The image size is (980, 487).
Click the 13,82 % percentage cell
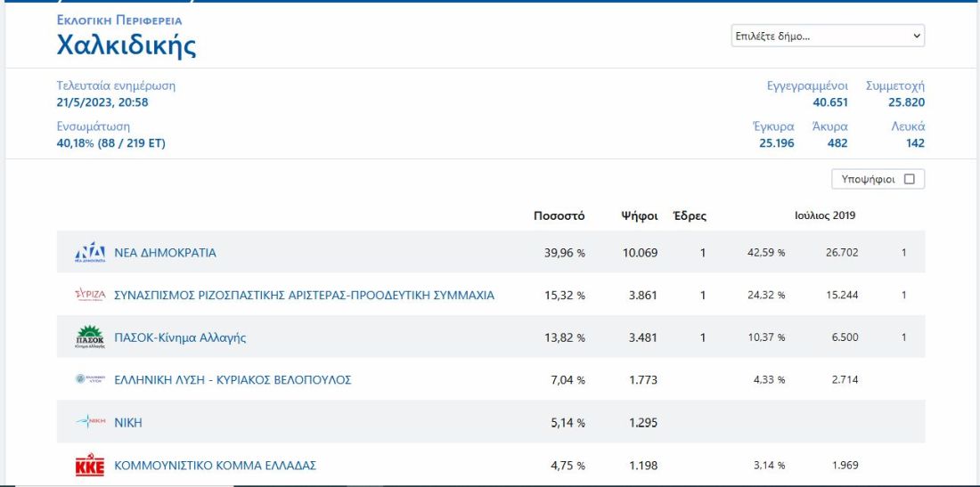click(x=564, y=337)
